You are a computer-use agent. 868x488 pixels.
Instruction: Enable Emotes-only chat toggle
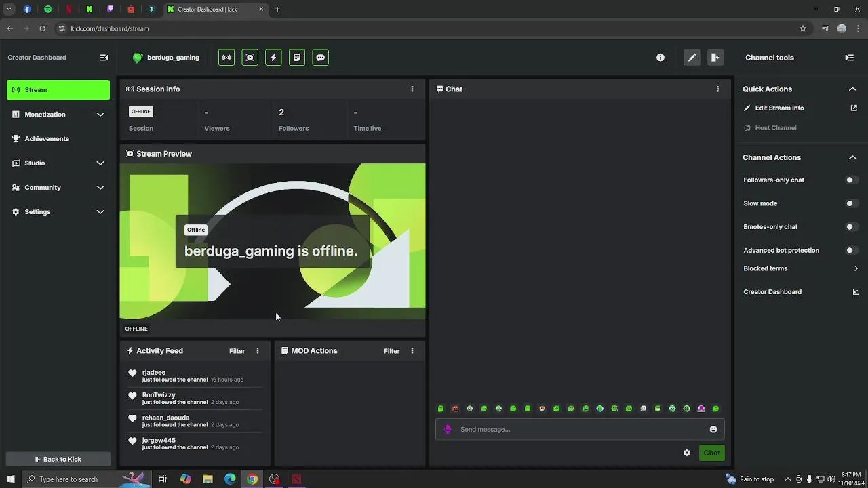click(x=852, y=227)
